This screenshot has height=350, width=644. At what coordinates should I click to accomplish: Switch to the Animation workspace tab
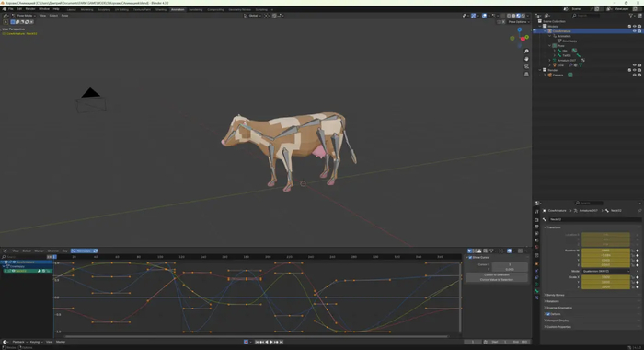[178, 9]
